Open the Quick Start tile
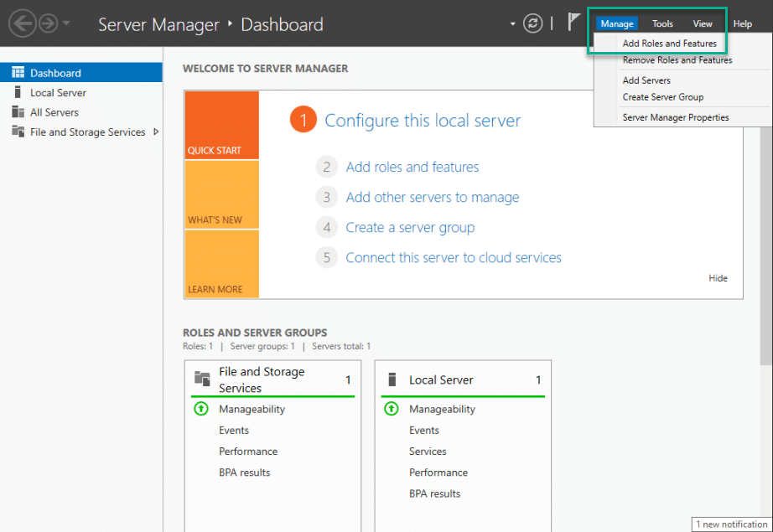773x532 pixels. pyautogui.click(x=222, y=125)
